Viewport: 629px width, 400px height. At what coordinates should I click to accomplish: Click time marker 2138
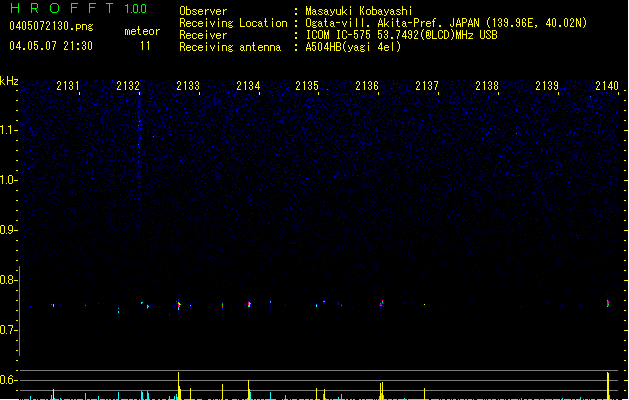487,86
